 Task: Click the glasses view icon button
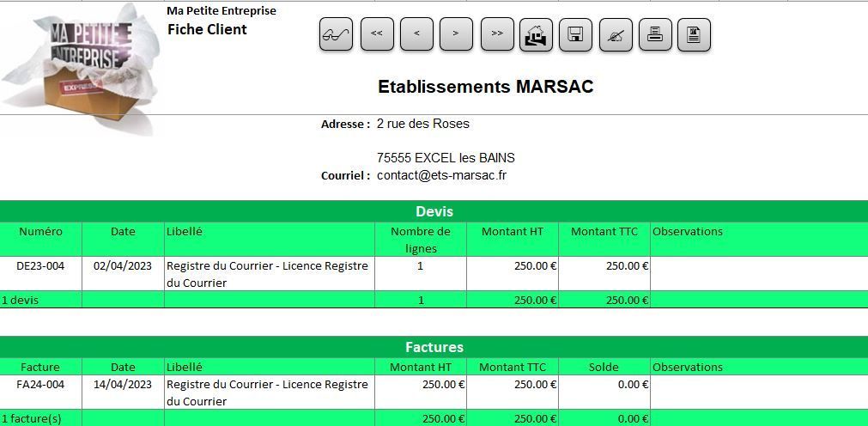(x=336, y=34)
